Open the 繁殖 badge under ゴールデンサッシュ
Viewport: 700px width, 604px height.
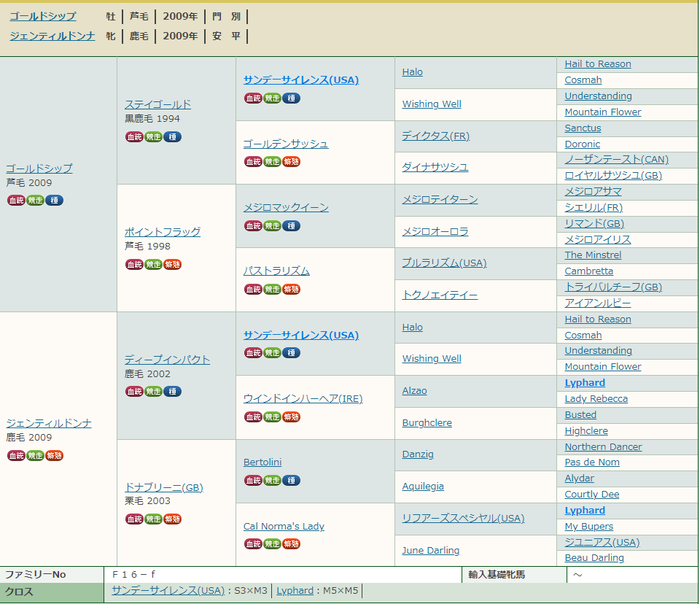pos(291,162)
